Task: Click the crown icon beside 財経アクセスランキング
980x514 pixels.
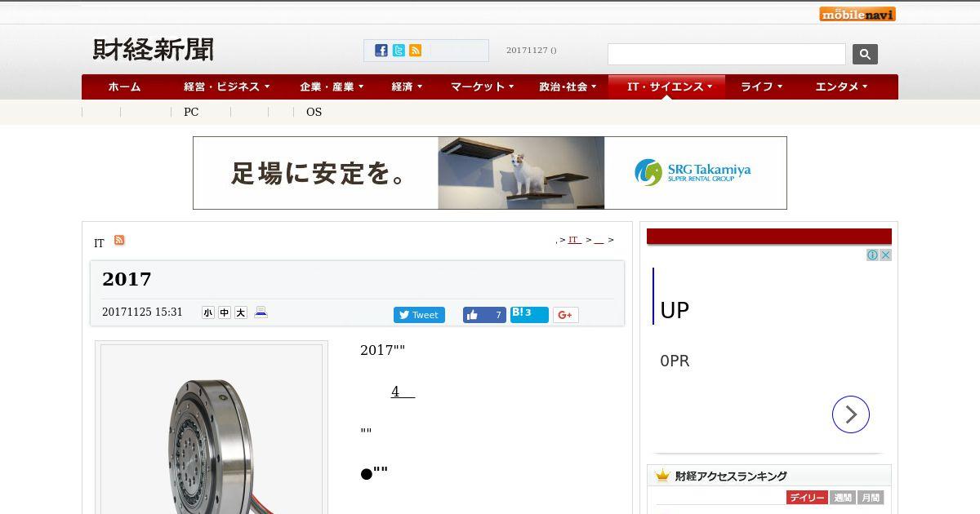Action: [x=662, y=476]
